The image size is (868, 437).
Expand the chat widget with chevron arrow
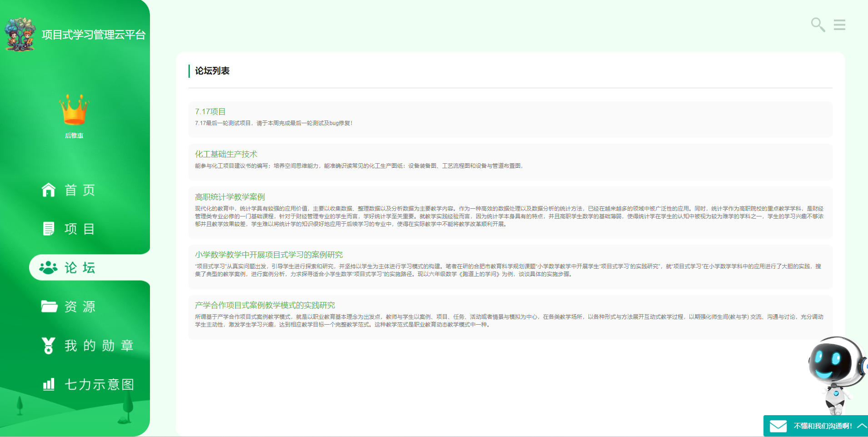pos(862,426)
